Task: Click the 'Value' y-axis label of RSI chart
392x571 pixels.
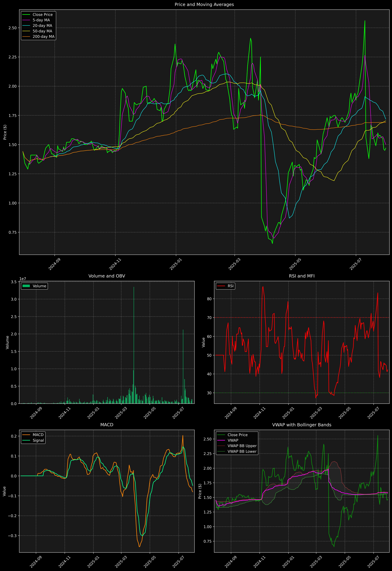Action: pos(203,342)
